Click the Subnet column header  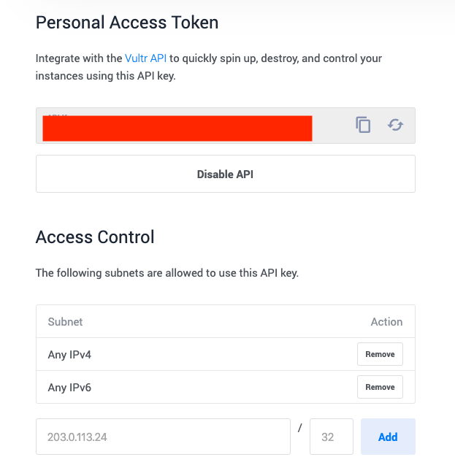(65, 322)
